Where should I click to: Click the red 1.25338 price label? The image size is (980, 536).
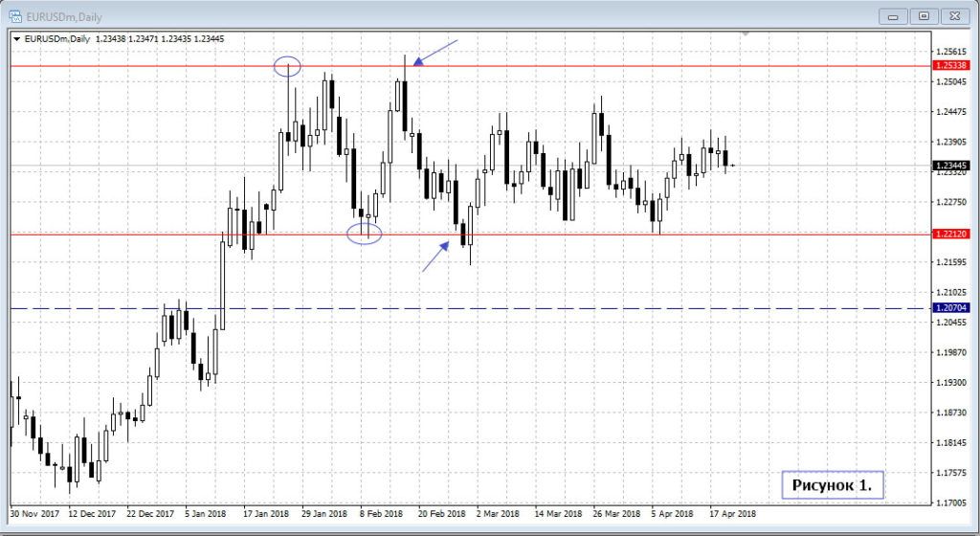(x=950, y=65)
